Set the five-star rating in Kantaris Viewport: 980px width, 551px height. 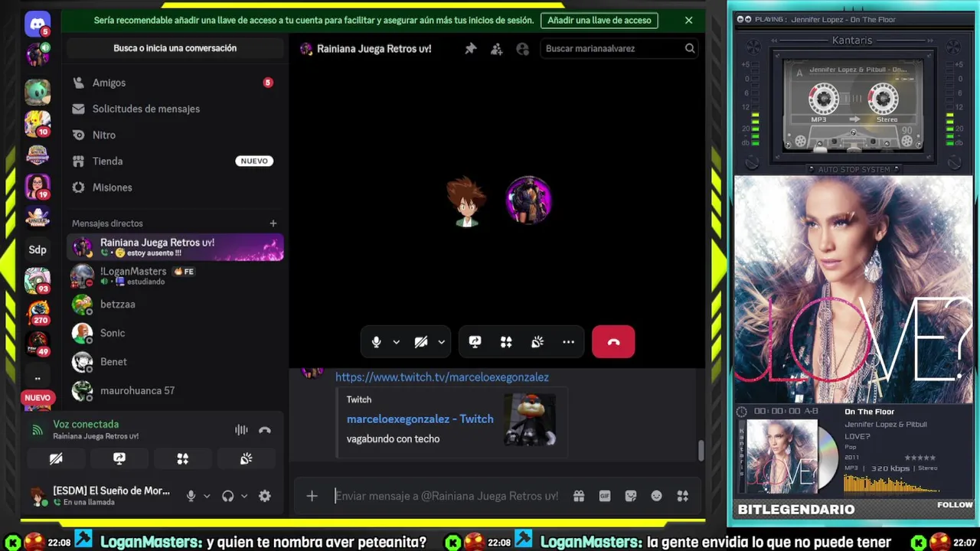920,458
